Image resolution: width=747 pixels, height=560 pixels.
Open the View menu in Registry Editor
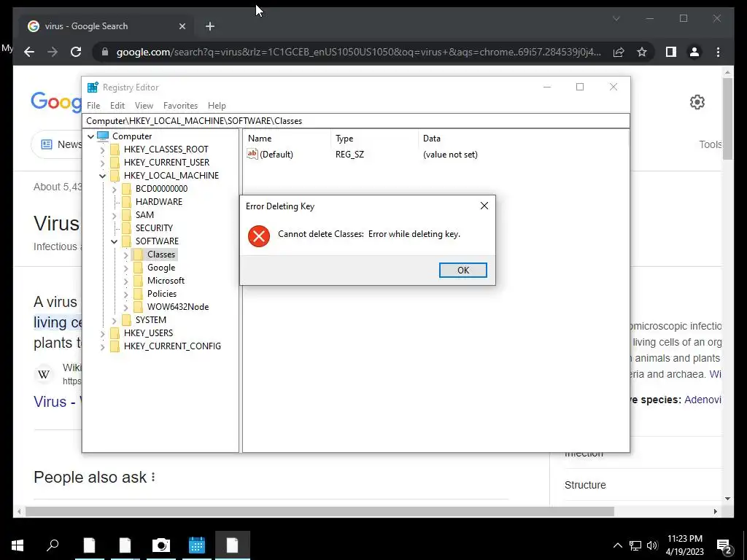click(x=144, y=106)
